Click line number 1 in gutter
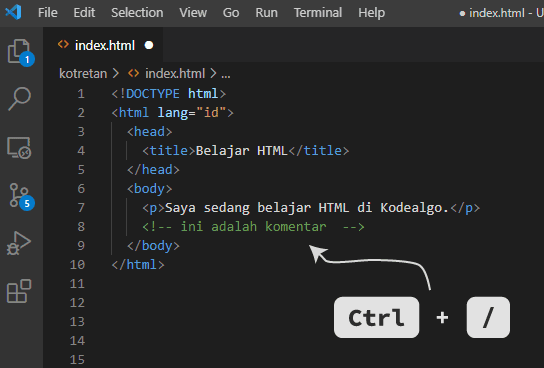544x368 pixels. pos(81,94)
